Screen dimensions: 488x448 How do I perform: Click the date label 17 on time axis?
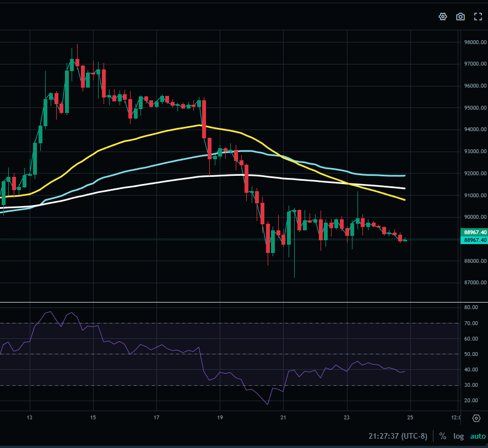(156, 418)
